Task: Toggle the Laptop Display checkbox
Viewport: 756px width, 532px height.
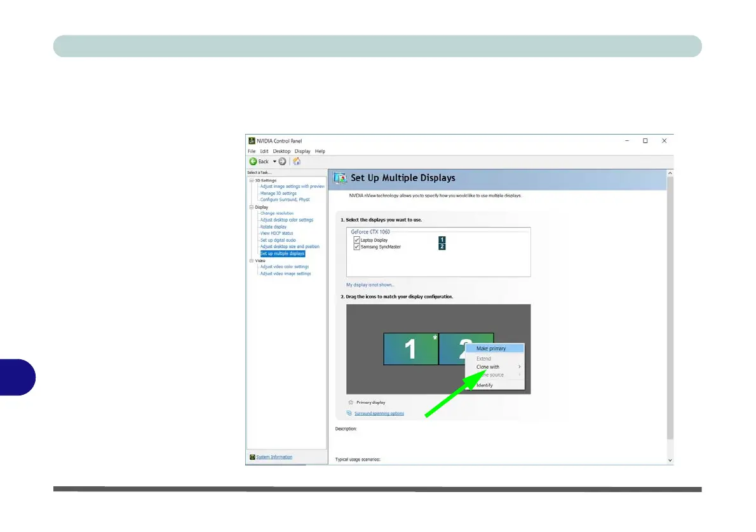Action: [x=357, y=240]
